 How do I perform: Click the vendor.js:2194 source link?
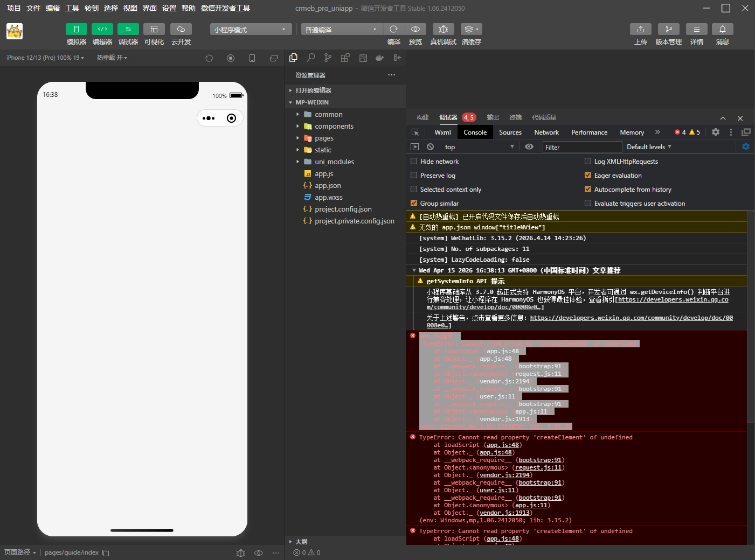coord(504,475)
